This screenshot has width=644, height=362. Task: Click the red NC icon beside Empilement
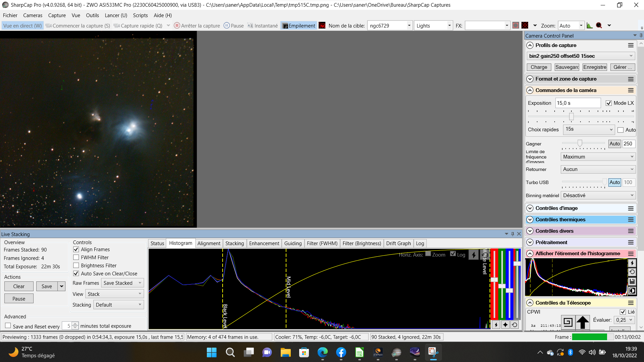tap(322, 26)
